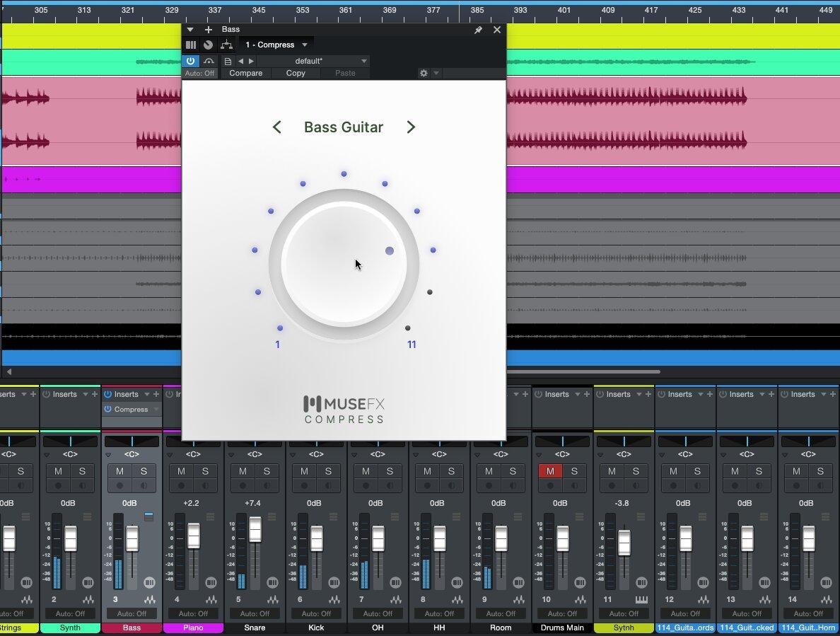Toggle Compress insert power on Bass channel
Image resolution: width=840 pixels, height=636 pixels.
(107, 409)
